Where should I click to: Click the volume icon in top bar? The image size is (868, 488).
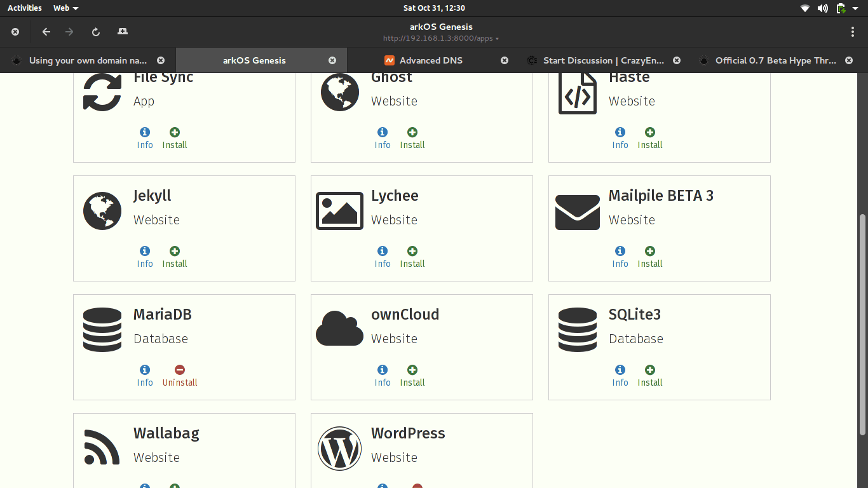823,8
